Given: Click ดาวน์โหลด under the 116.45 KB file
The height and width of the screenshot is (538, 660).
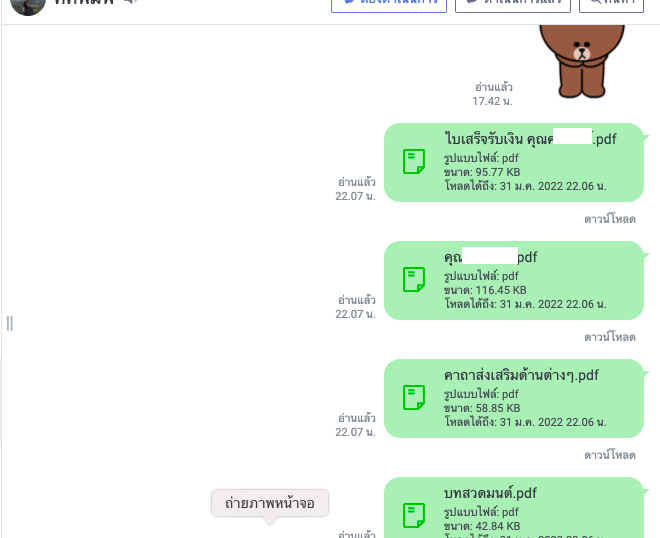Looking at the screenshot, I should [x=609, y=337].
